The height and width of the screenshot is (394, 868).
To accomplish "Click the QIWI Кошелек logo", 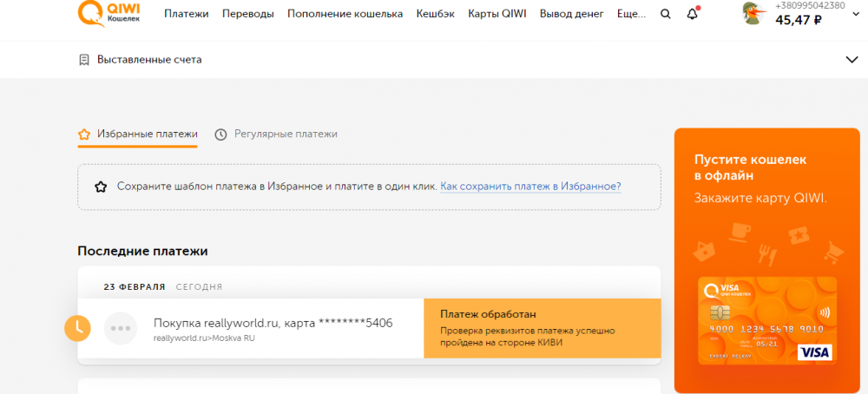I will tap(109, 13).
